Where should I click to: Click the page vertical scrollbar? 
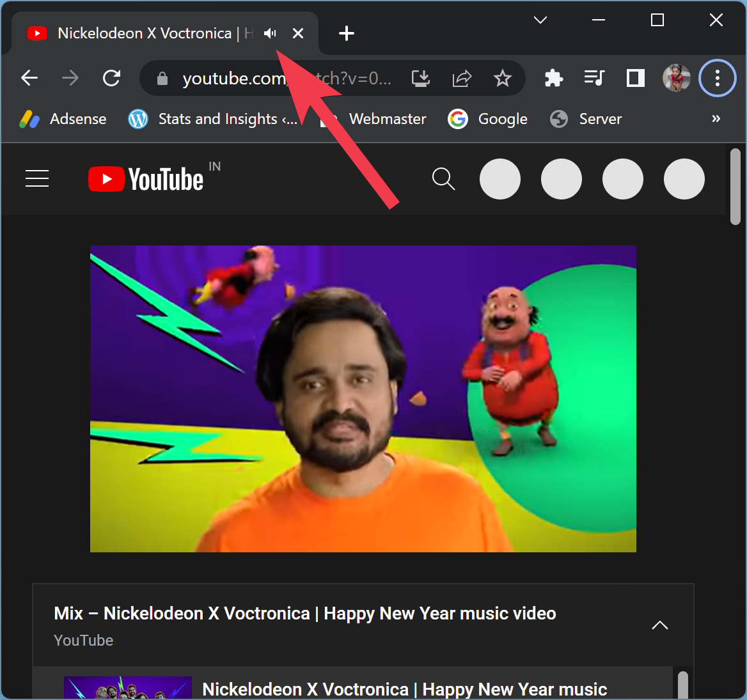(x=735, y=186)
